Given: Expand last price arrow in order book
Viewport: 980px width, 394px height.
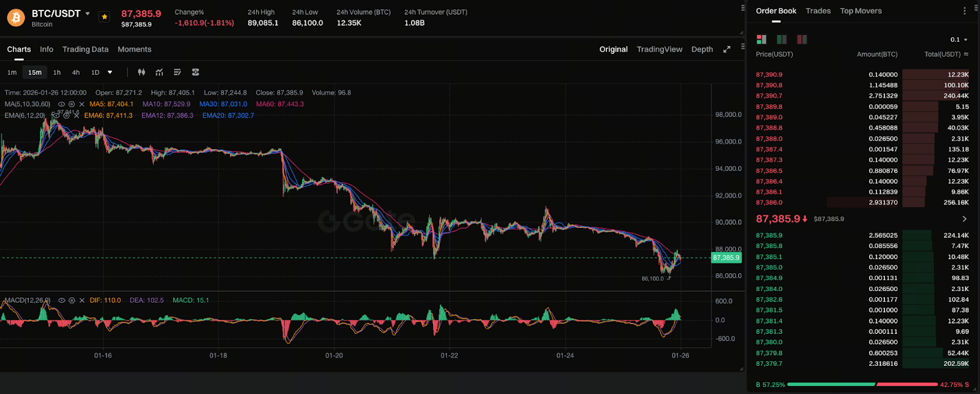Looking at the screenshot, I should coord(964,219).
